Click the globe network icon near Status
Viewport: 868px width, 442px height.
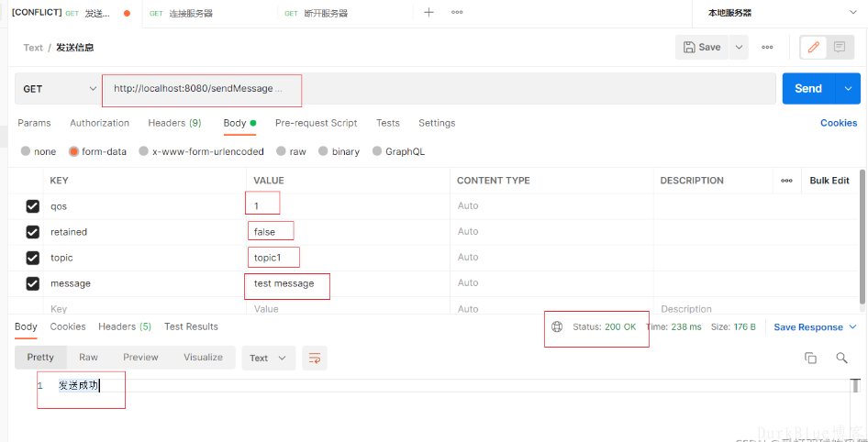(x=557, y=327)
